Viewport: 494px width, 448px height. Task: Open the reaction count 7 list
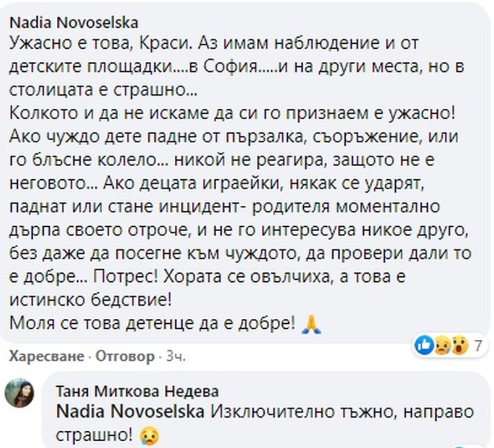[x=478, y=346]
